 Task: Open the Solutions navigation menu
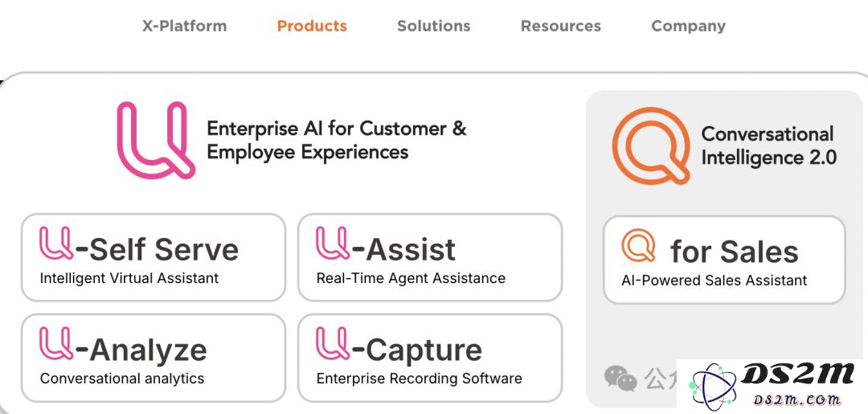pos(434,26)
